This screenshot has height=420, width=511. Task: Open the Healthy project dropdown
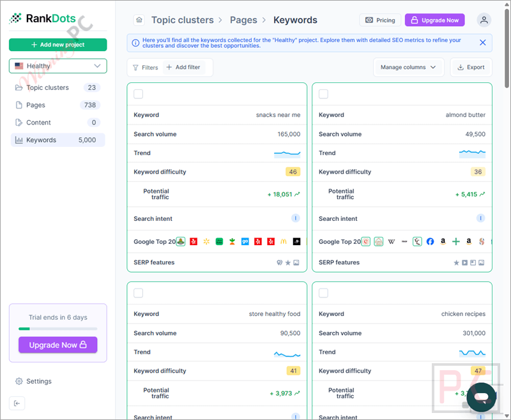[x=58, y=66]
